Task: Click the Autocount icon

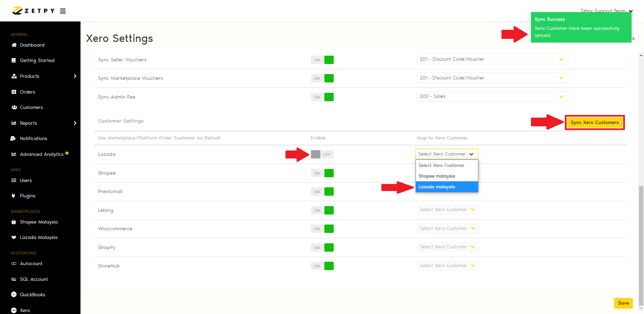Action: [14, 263]
